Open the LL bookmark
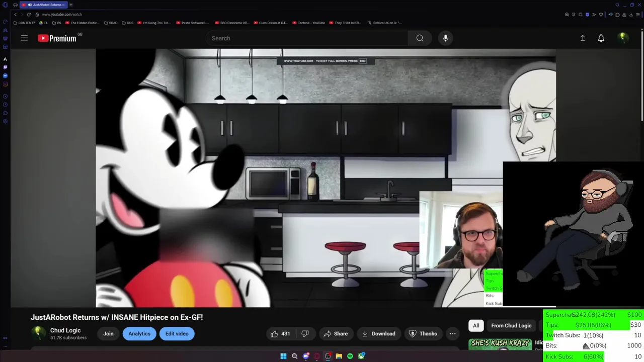Viewport: 644px width, 362px height. (44, 23)
